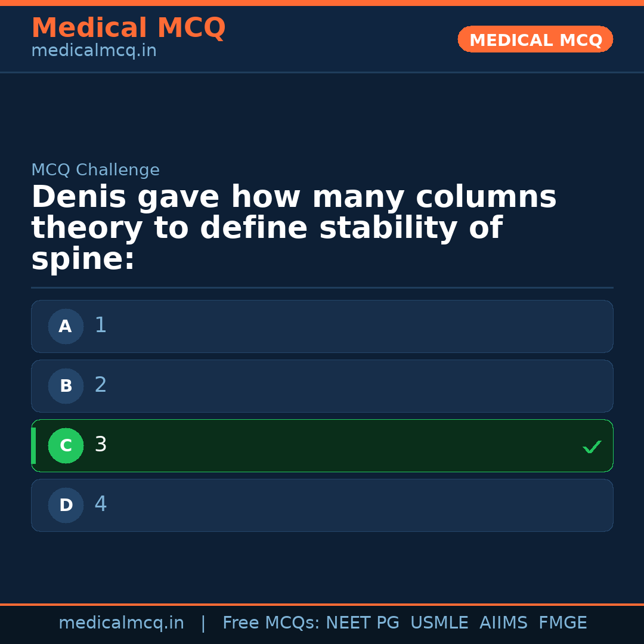Open the NEET PG section
This screenshot has width=644, height=644.
362,623
